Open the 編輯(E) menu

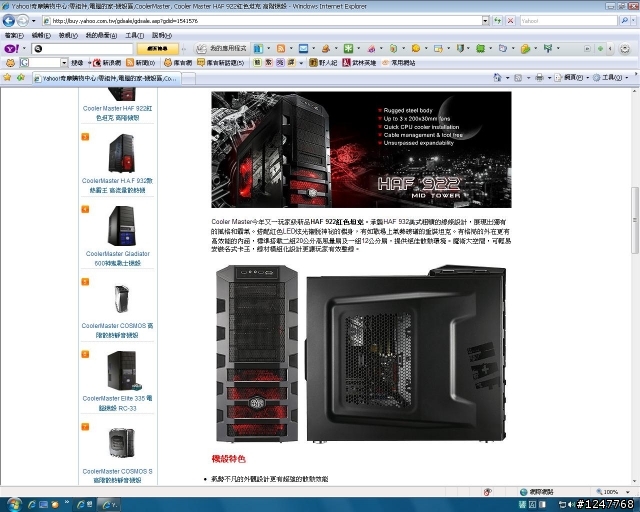41,36
